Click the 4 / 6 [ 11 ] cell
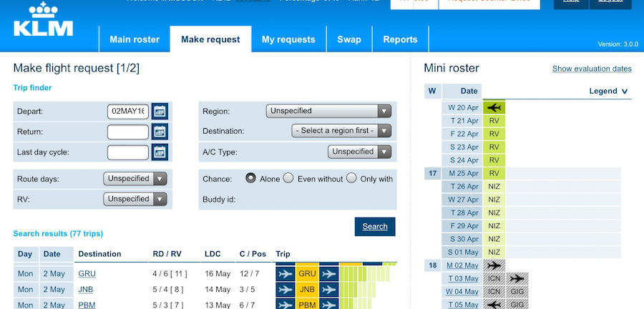644x309 pixels. point(170,273)
